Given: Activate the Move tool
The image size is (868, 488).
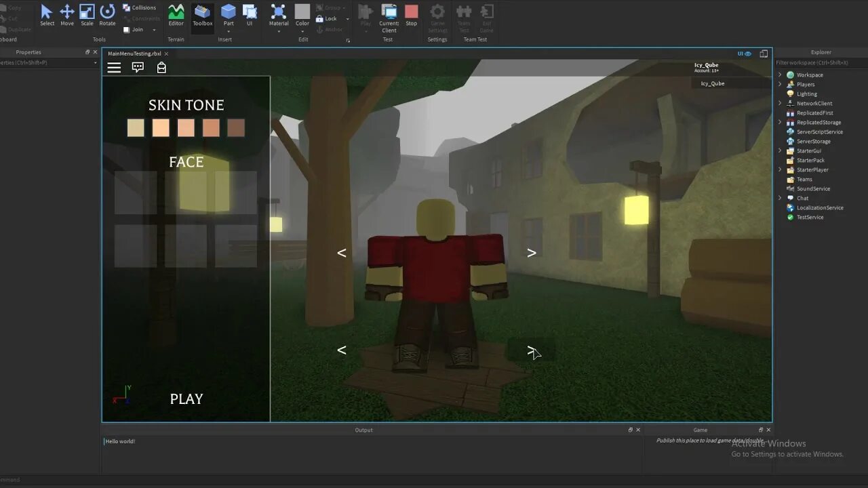Looking at the screenshot, I should (67, 15).
